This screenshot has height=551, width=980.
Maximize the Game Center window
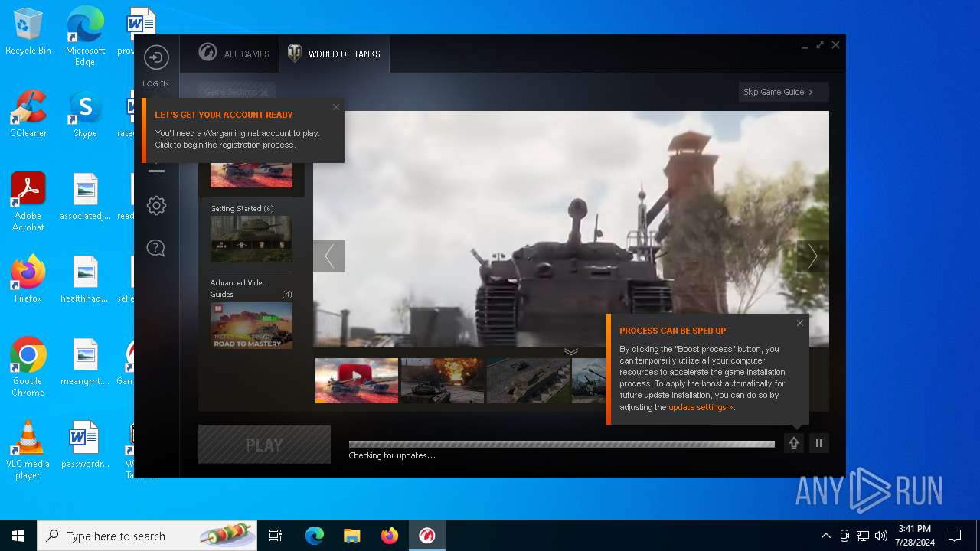[820, 45]
